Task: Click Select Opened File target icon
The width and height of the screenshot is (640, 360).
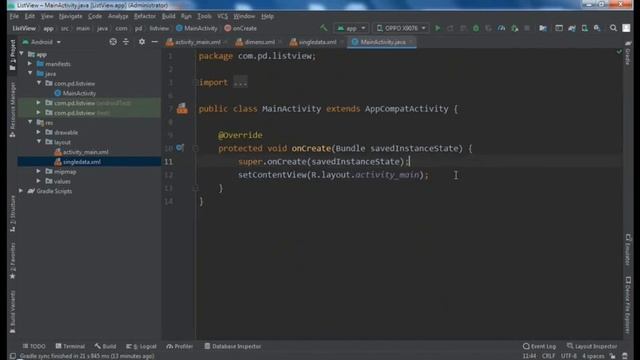Action: (113, 42)
